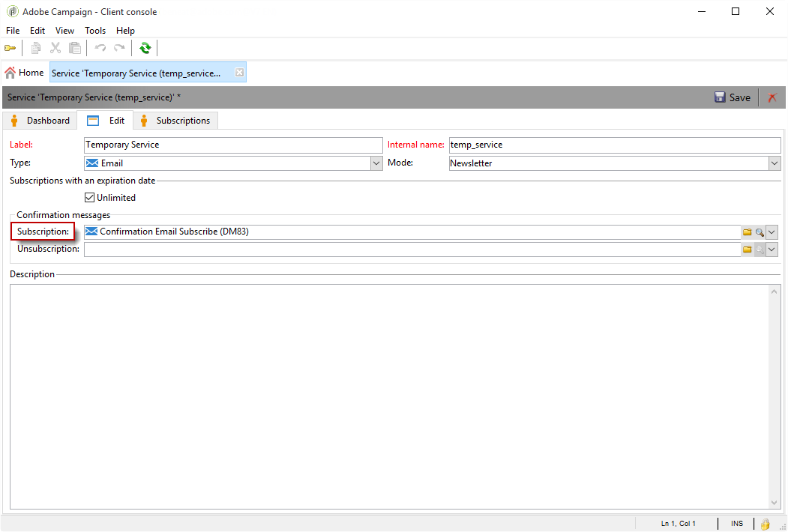
Task: Click the magnifier icon in Unsubscription row
Action: 760,250
